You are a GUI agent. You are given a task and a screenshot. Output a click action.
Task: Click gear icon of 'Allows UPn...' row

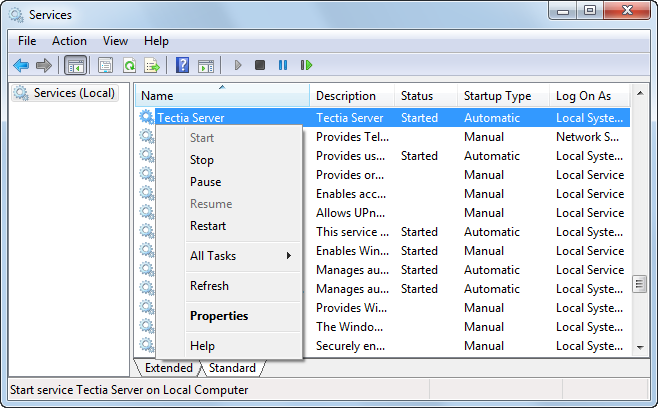click(146, 212)
